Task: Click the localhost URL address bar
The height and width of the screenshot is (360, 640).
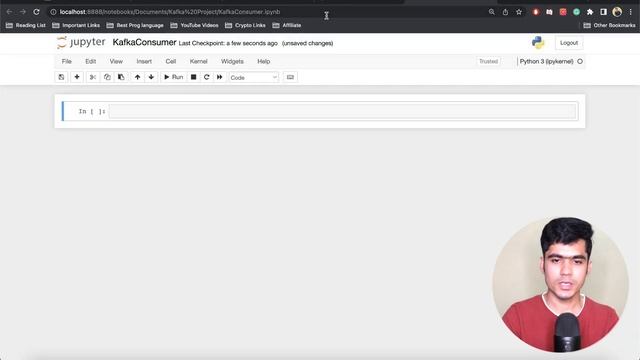Action: pos(170,12)
